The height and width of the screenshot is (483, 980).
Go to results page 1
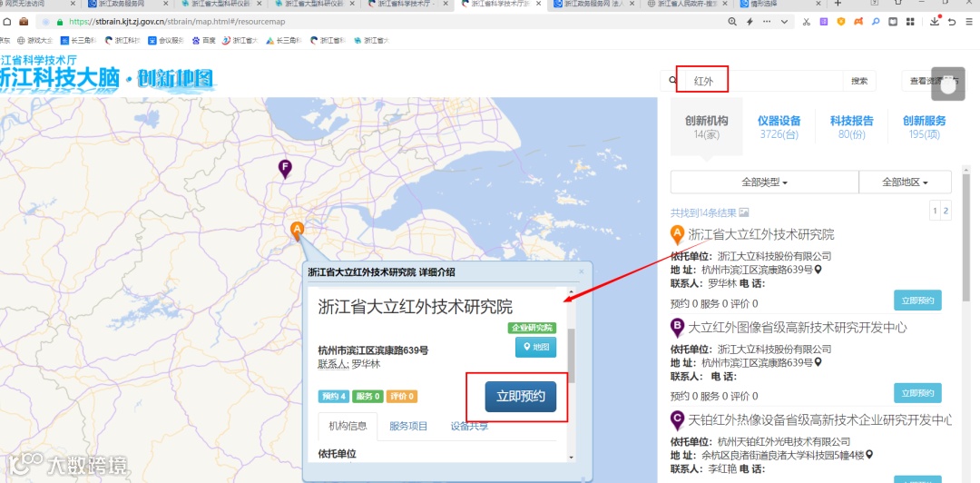pyautogui.click(x=935, y=212)
